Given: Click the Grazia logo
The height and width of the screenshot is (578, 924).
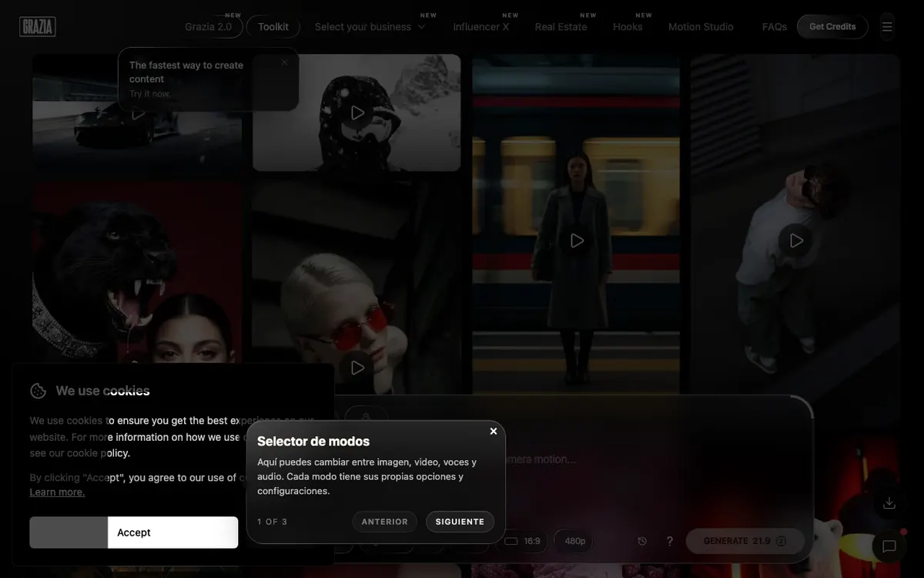Looking at the screenshot, I should [38, 27].
